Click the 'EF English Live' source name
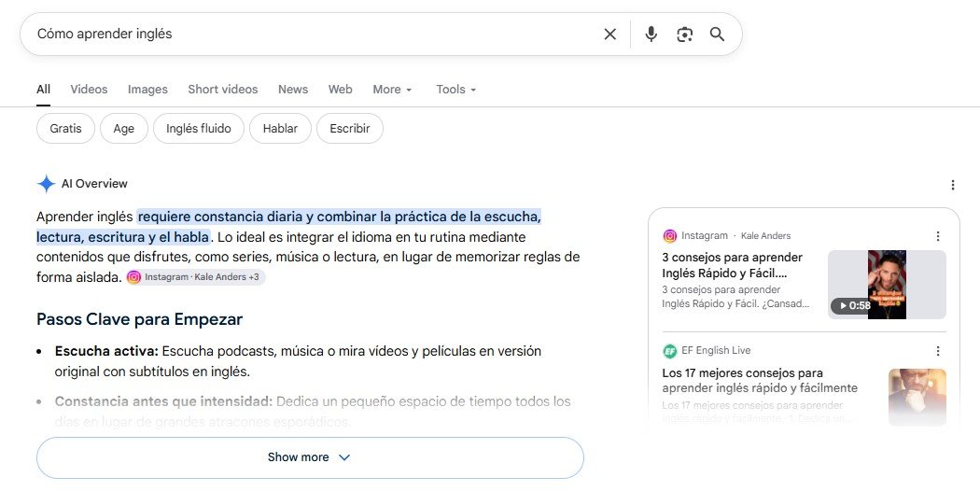 [x=716, y=351]
